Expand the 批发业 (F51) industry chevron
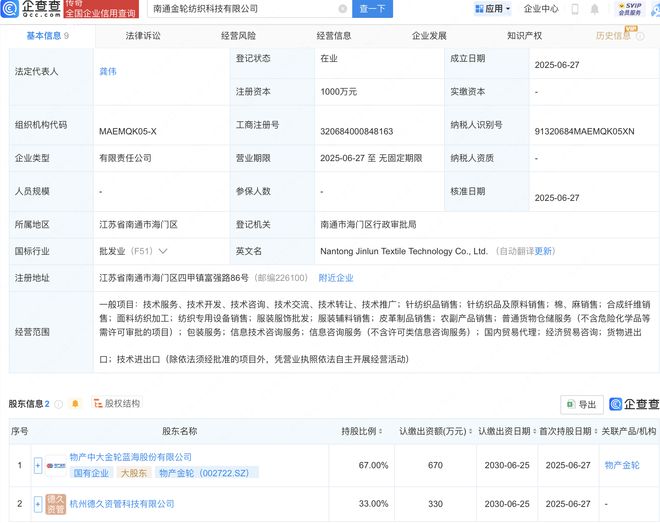Viewport: 660px width, 523px height. click(163, 251)
